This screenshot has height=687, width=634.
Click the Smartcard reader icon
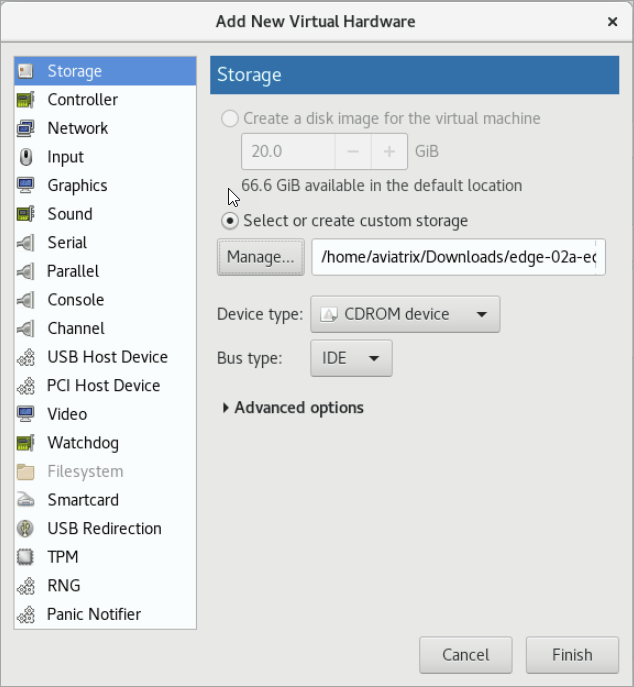coord(25,500)
